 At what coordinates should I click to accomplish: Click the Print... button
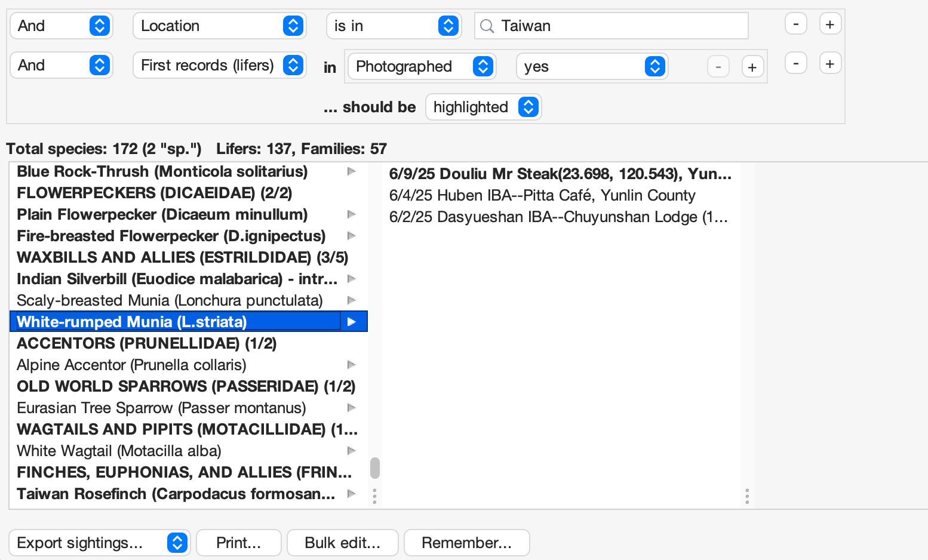[x=239, y=543]
